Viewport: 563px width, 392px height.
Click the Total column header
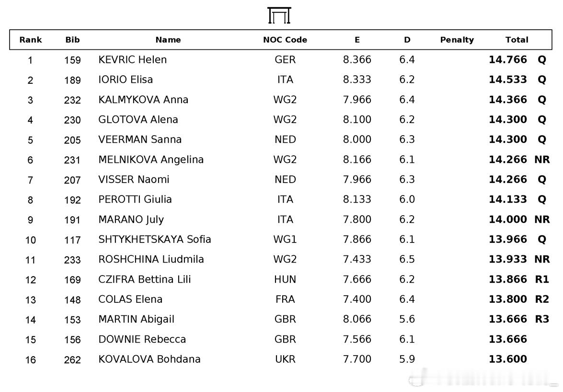(x=517, y=40)
